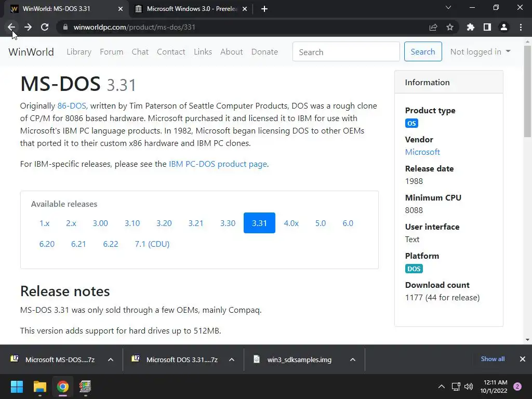
Task: Go forward with the browser forward arrow
Action: pos(28,27)
